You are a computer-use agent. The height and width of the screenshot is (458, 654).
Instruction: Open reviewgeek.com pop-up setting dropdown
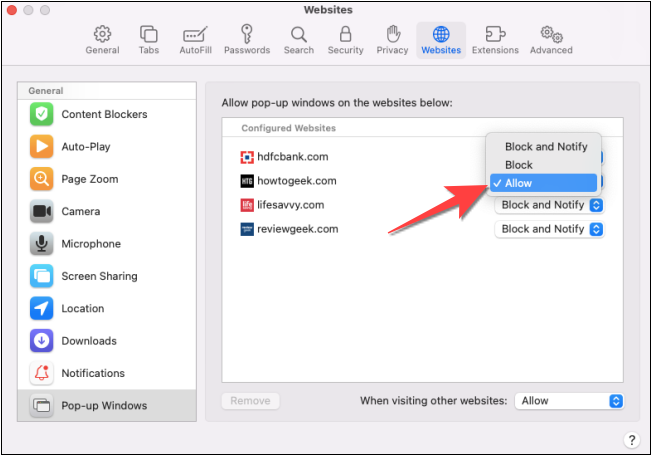coord(549,229)
